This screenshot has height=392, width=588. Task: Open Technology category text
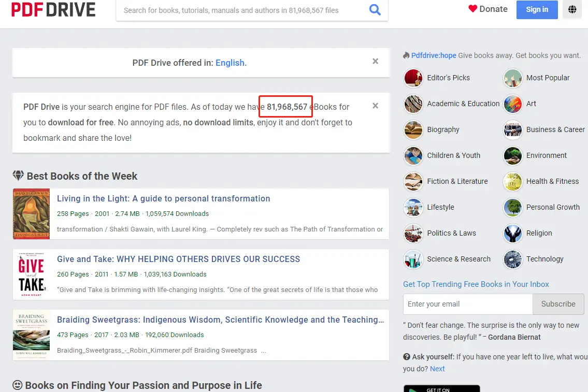544,259
